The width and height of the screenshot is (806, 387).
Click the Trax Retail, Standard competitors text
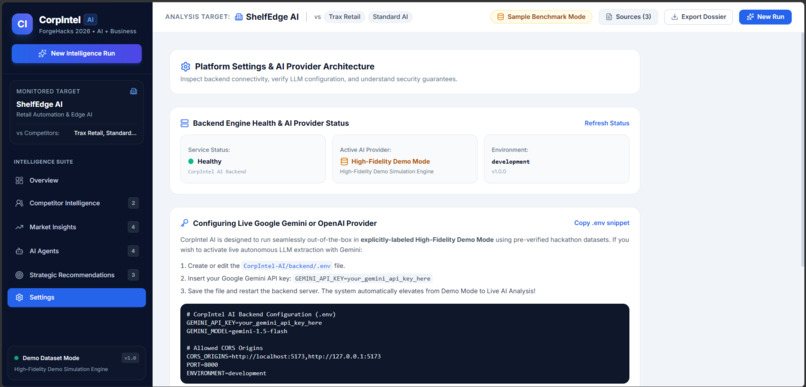(x=105, y=133)
